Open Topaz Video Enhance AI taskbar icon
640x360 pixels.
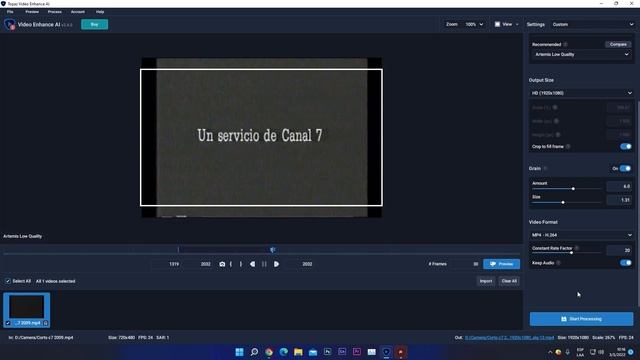pyautogui.click(x=386, y=352)
